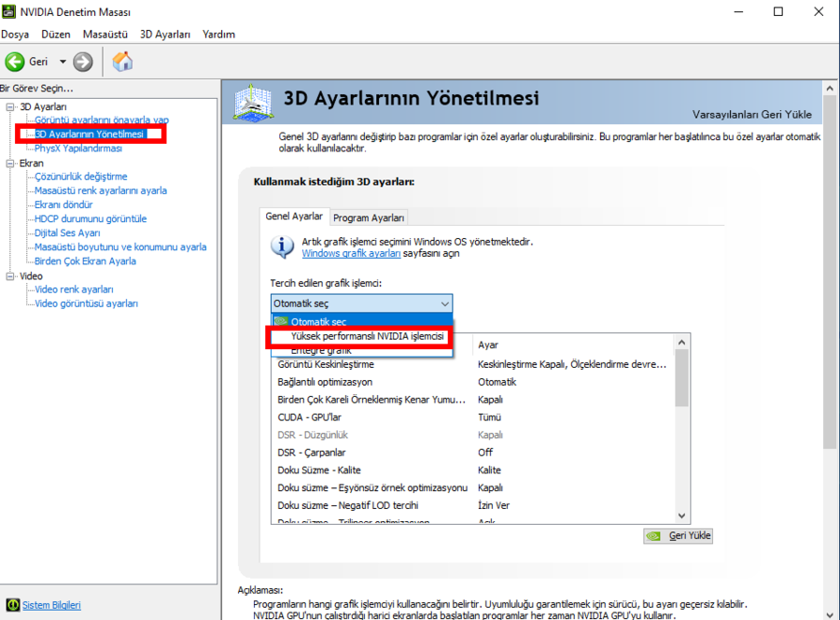Click the Sistem Bilgileri icon
This screenshot has height=620, width=840.
click(x=13, y=605)
